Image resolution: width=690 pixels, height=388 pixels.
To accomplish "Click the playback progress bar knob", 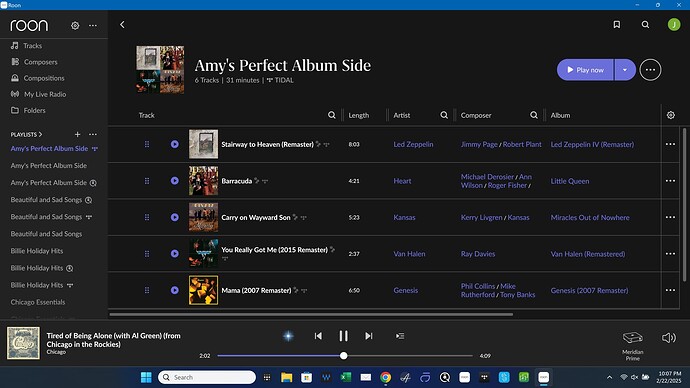I will click(x=344, y=355).
